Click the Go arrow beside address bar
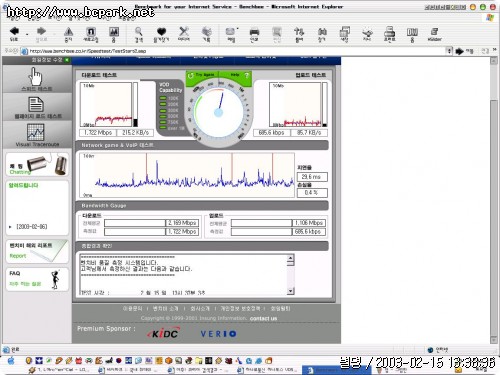 (x=460, y=51)
